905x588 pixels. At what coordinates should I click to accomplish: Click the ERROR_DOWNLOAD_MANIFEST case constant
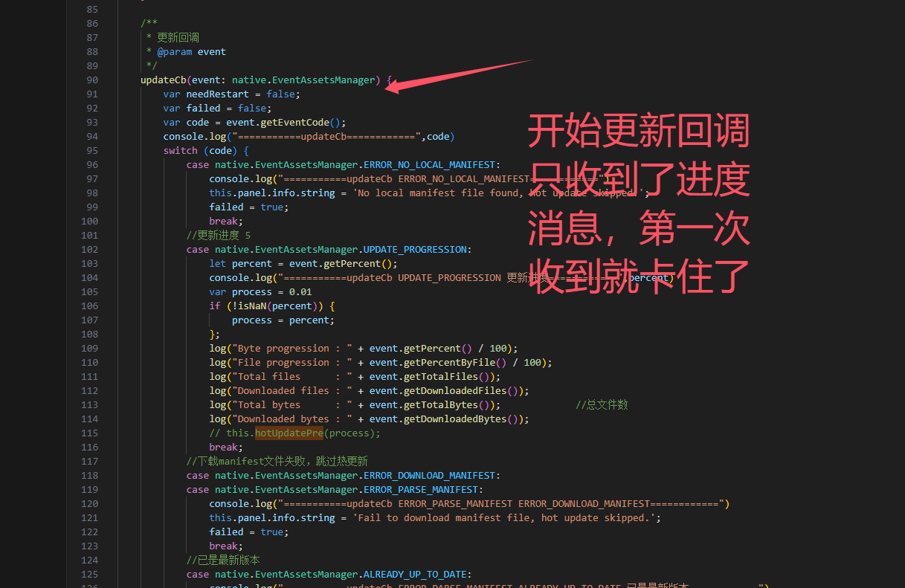(429, 476)
